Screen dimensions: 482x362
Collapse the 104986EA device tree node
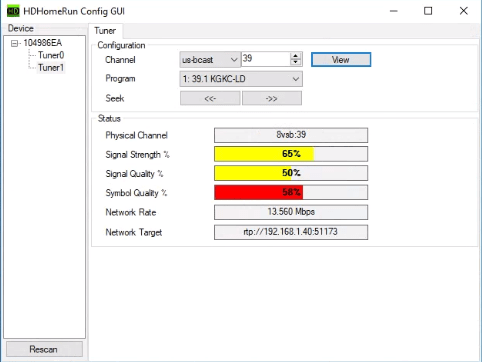click(x=14, y=43)
